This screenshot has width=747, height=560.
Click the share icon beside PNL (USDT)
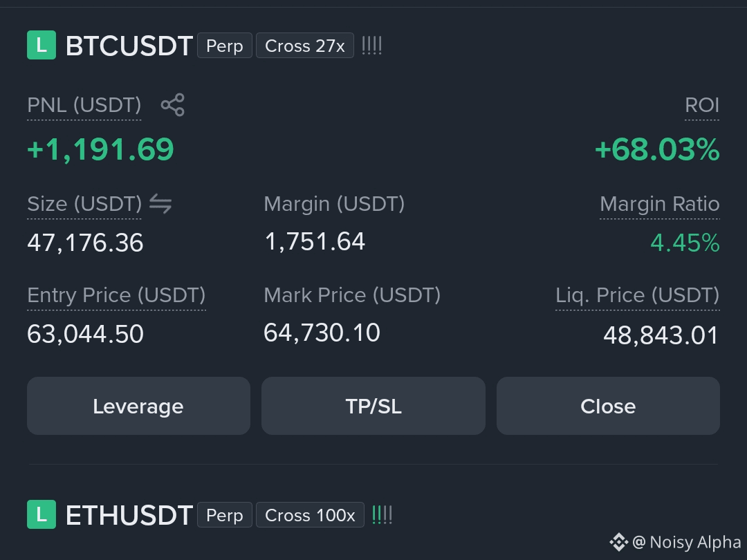point(172,105)
